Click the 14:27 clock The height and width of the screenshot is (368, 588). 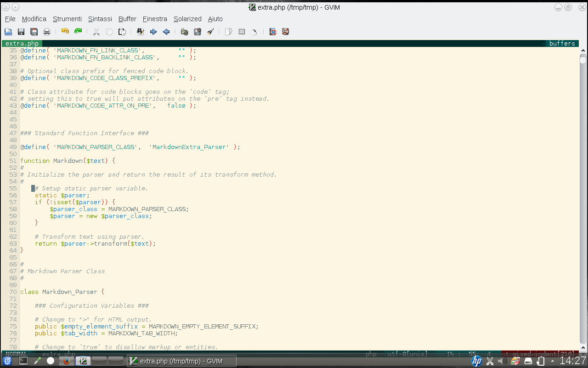click(572, 361)
